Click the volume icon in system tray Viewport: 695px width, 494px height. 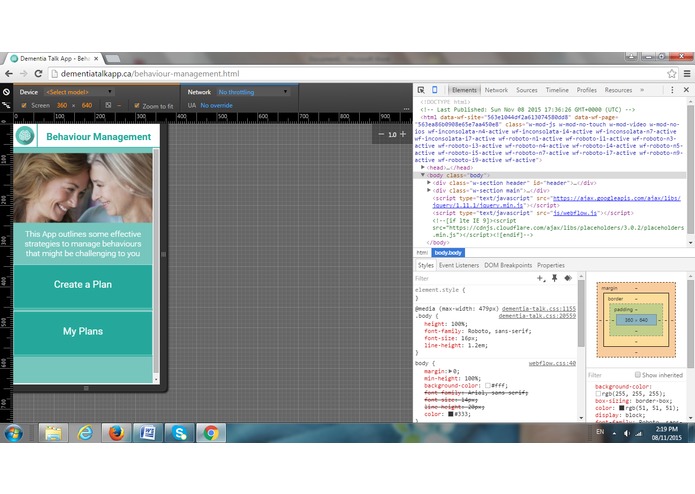coord(626,434)
